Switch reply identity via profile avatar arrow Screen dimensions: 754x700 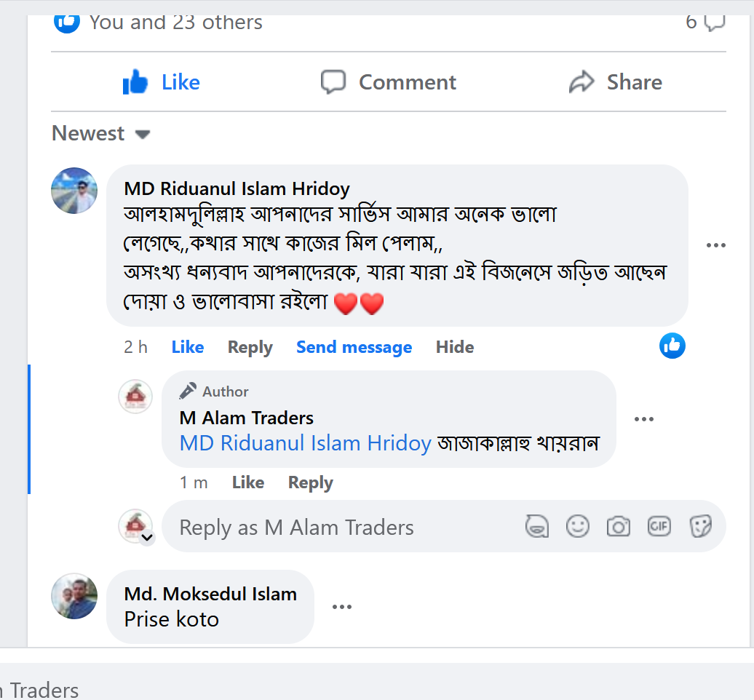pyautogui.click(x=147, y=538)
